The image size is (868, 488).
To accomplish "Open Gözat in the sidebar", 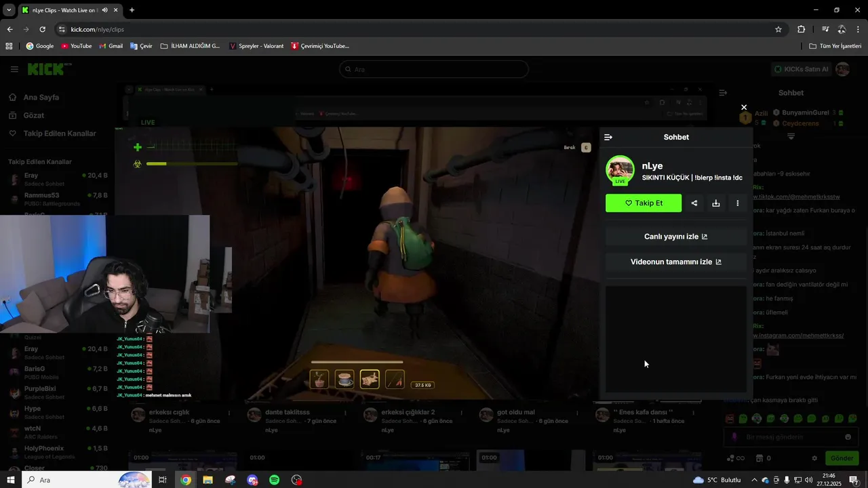I will pyautogui.click(x=34, y=115).
